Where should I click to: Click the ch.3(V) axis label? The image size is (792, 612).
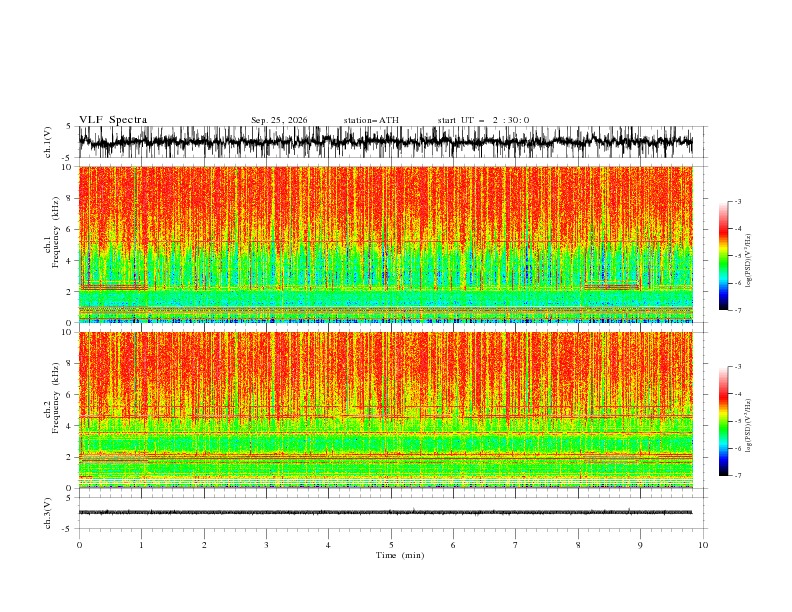coord(48,513)
